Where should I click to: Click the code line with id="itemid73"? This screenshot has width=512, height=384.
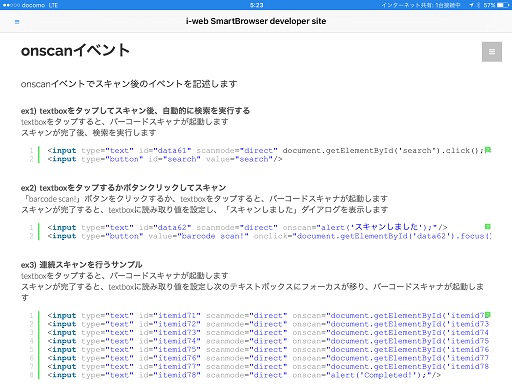point(268,332)
